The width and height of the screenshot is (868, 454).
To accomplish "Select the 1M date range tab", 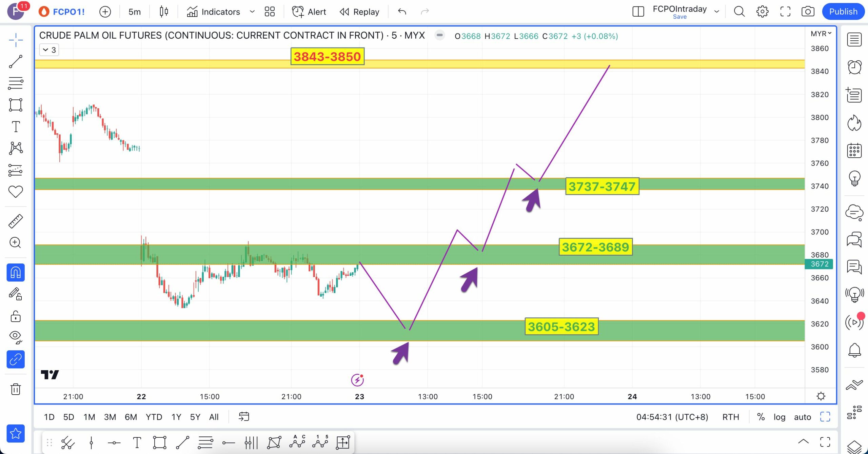I will [89, 417].
